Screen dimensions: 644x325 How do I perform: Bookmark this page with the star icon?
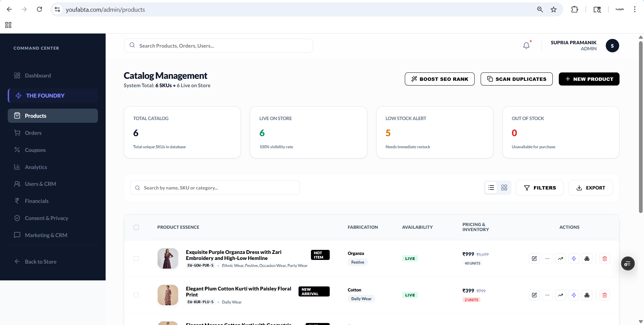tap(553, 9)
